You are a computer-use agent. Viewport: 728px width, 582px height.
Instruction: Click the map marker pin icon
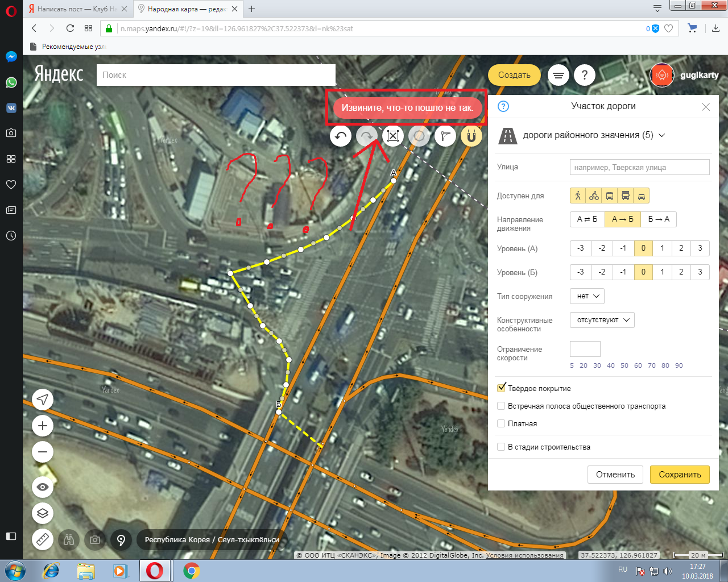[x=121, y=539]
